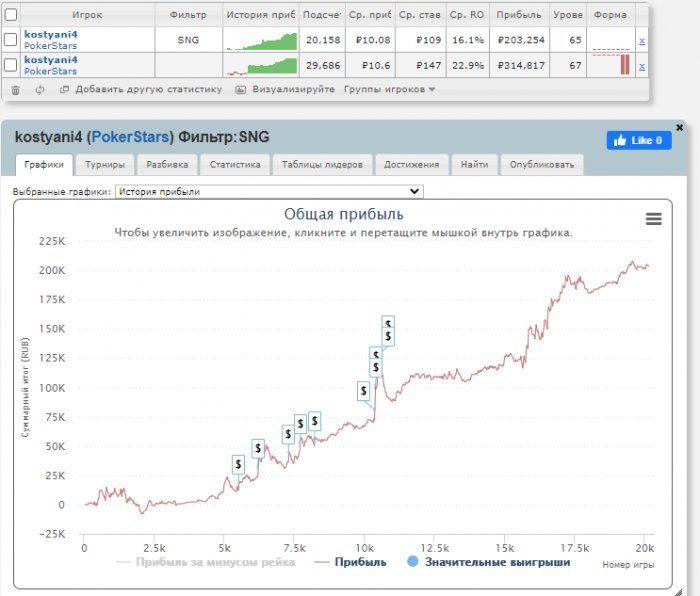Click the 20,158 count cell

pos(323,40)
